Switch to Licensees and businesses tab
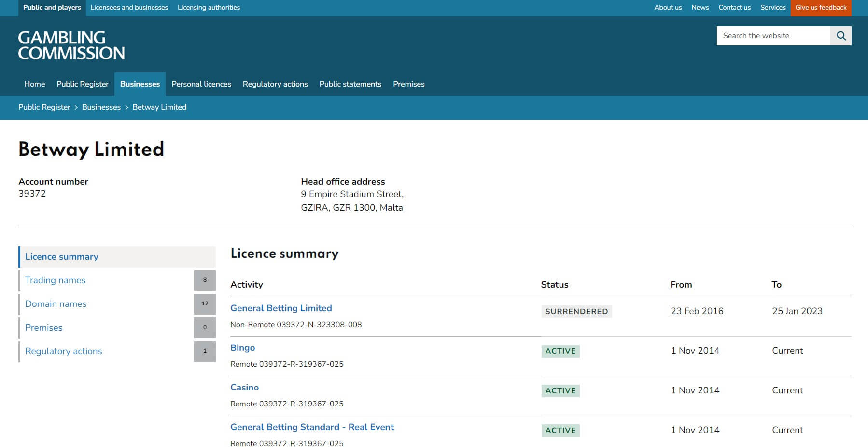The width and height of the screenshot is (868, 447). pyautogui.click(x=129, y=8)
